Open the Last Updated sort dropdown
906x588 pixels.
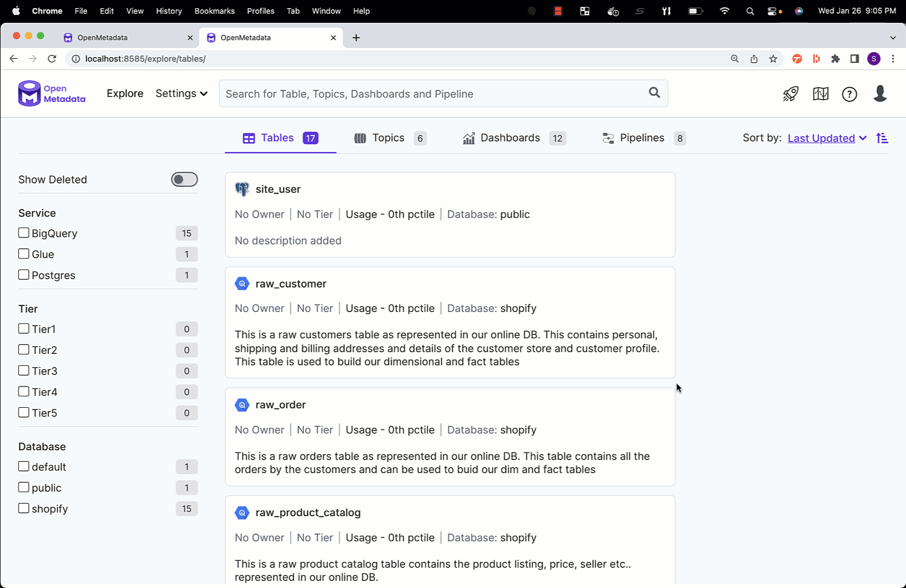pos(826,138)
